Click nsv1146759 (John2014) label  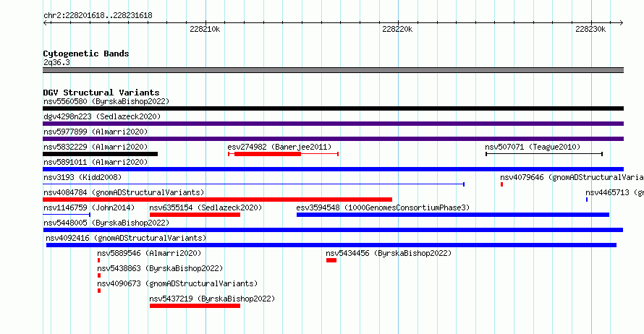[89, 207]
